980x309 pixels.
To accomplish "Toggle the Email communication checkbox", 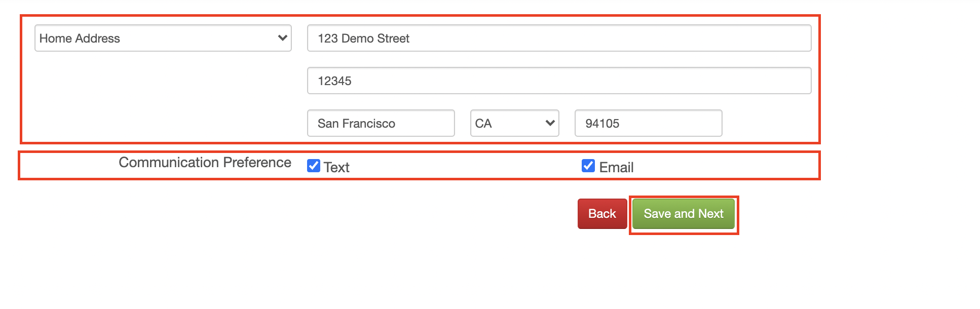I will coord(588,166).
